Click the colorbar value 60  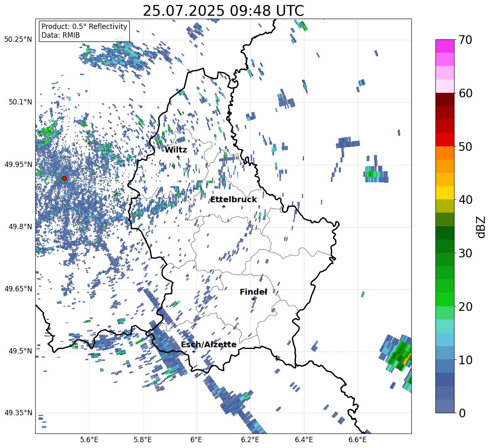[465, 93]
